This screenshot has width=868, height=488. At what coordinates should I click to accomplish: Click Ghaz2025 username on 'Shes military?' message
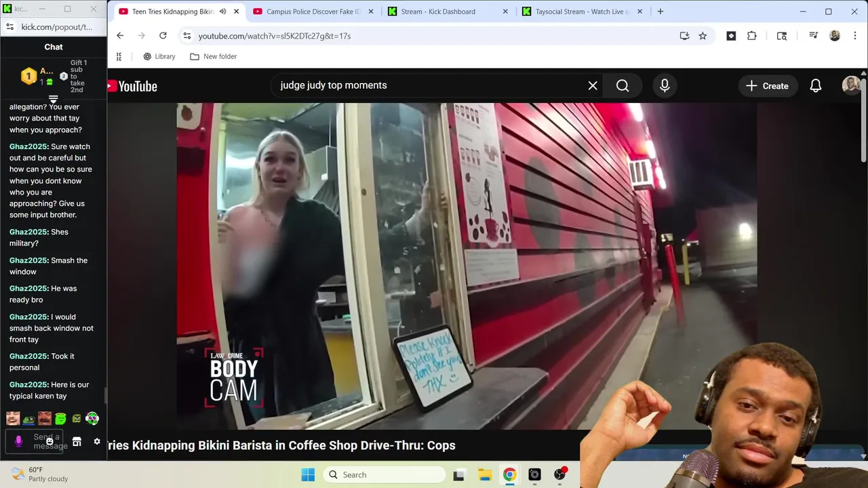[28, 232]
